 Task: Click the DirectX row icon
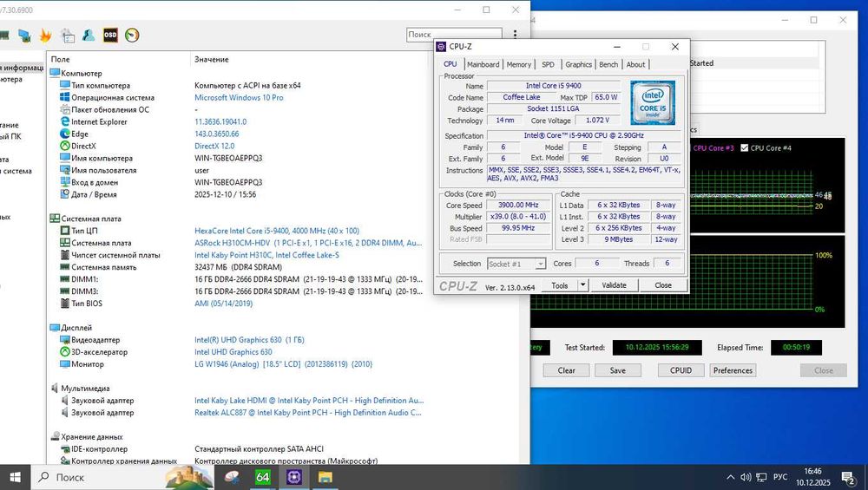65,146
